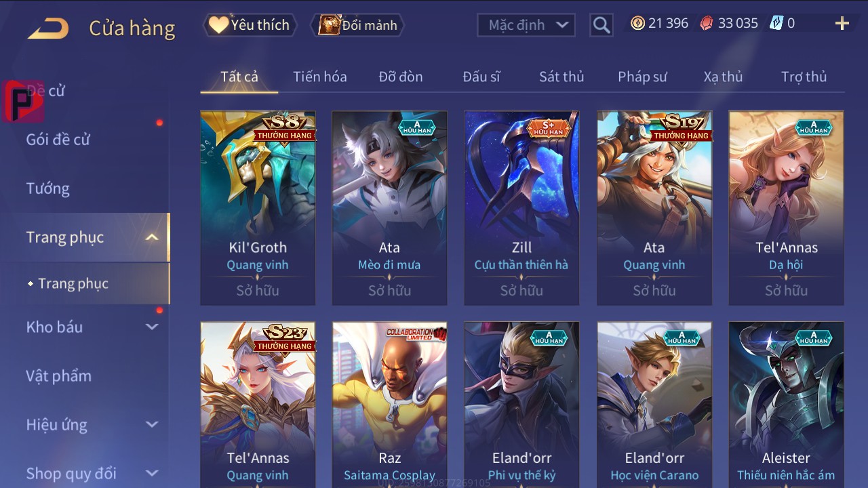Tap the blue voucher currency icon

[x=776, y=23]
